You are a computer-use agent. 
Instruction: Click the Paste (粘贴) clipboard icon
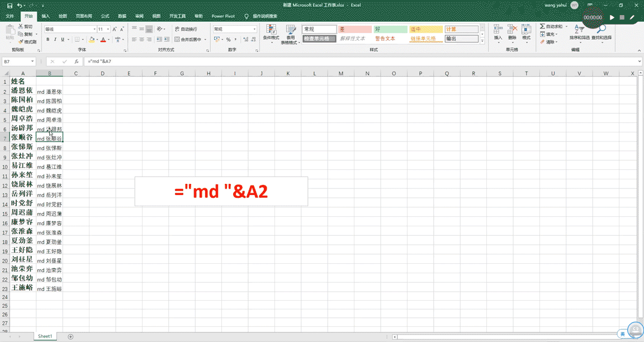tap(10, 30)
